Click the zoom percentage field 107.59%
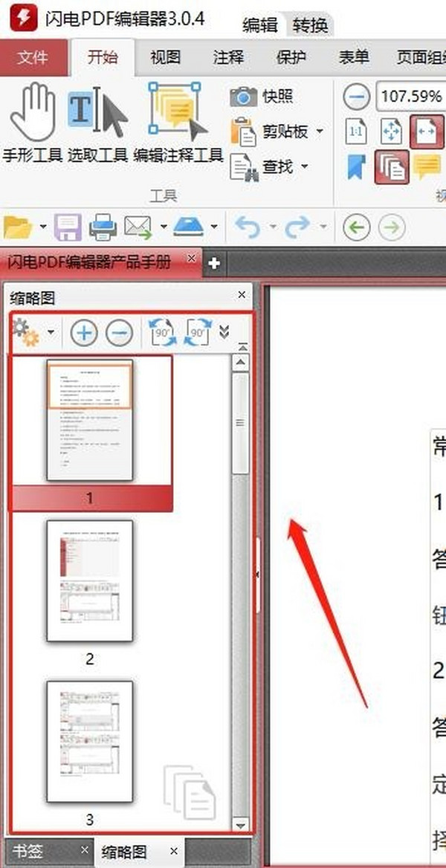 click(411, 97)
